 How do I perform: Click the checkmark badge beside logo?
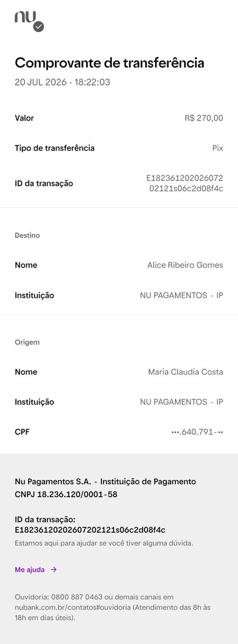coord(39,27)
